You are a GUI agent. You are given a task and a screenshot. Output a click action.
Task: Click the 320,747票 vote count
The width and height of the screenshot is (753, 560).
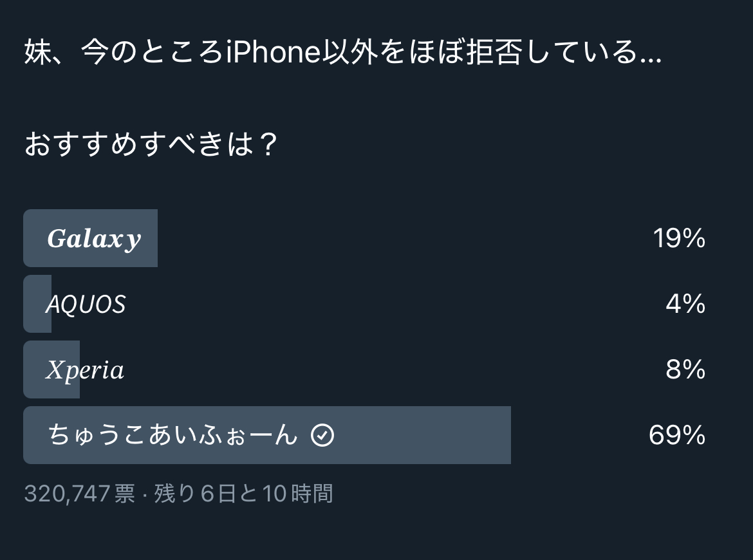(80, 494)
